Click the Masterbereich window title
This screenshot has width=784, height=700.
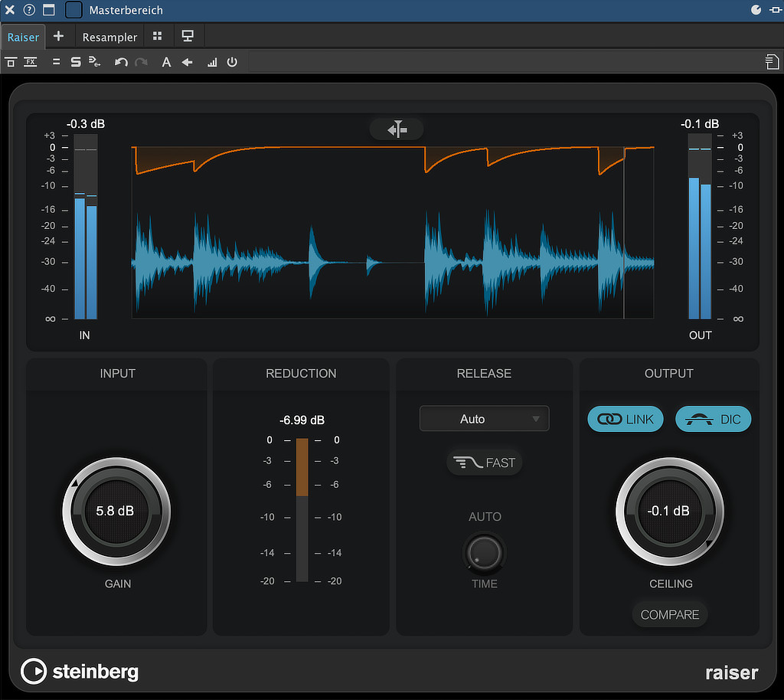click(126, 10)
